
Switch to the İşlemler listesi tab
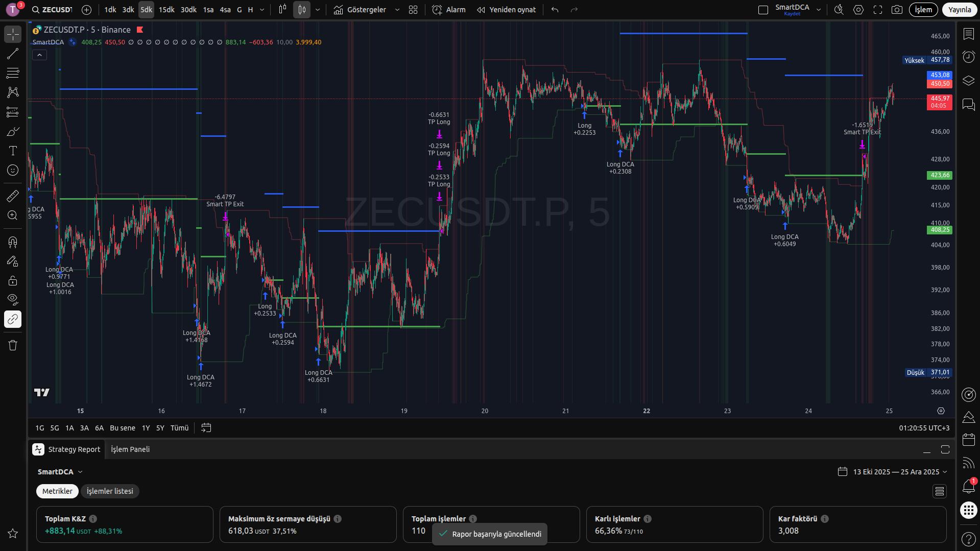tap(110, 491)
